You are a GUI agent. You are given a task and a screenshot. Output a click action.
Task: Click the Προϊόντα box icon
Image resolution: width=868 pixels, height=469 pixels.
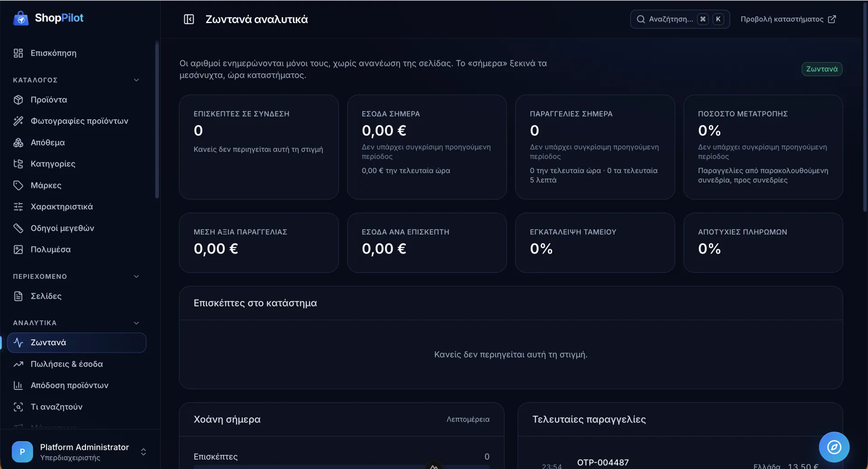pyautogui.click(x=18, y=99)
